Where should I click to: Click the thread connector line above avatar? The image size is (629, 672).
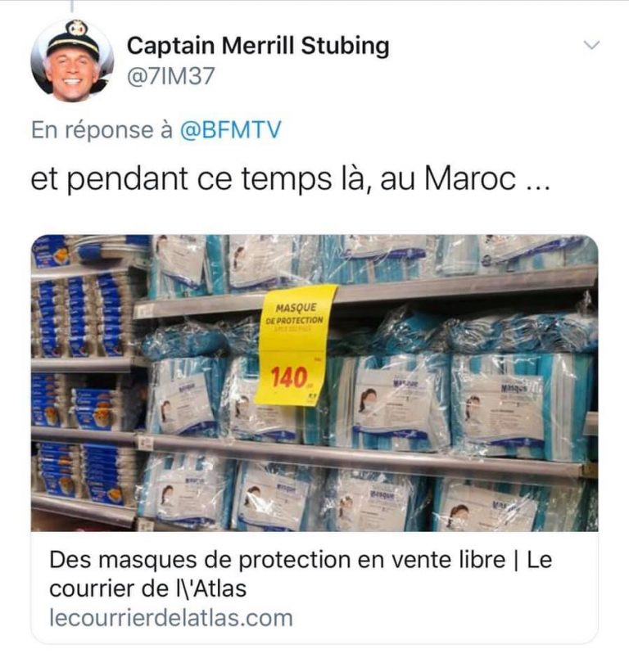pyautogui.click(x=71, y=6)
